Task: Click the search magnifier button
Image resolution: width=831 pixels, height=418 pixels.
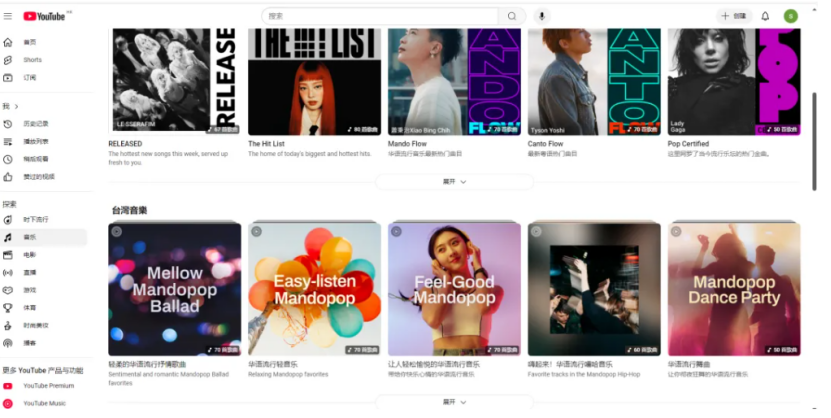Action: coord(511,16)
